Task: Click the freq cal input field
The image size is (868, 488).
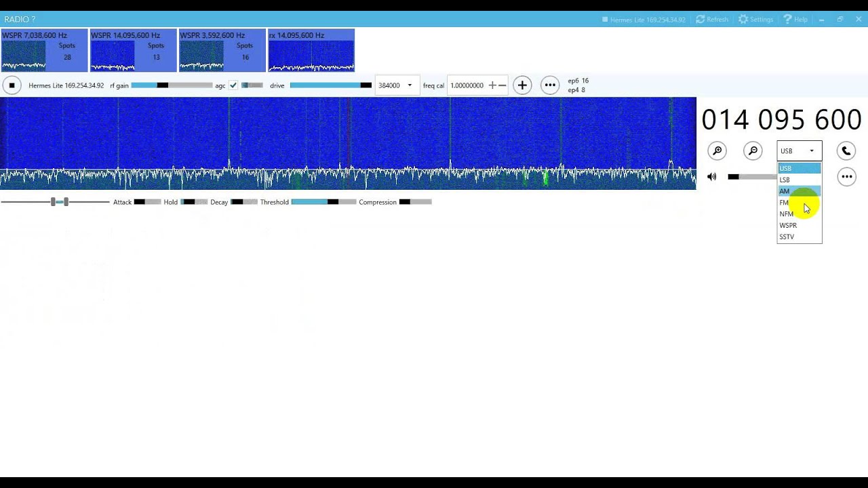Action: [x=467, y=85]
